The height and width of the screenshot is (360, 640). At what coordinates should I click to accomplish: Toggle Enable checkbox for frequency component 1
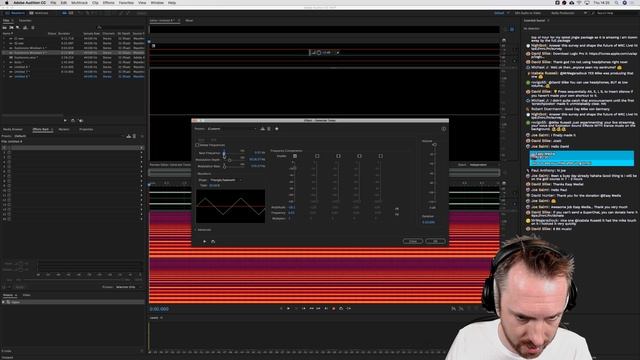295,156
